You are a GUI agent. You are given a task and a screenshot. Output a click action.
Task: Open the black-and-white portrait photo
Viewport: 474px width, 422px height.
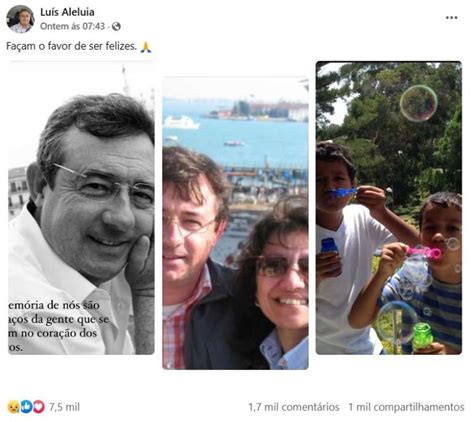tap(81, 208)
